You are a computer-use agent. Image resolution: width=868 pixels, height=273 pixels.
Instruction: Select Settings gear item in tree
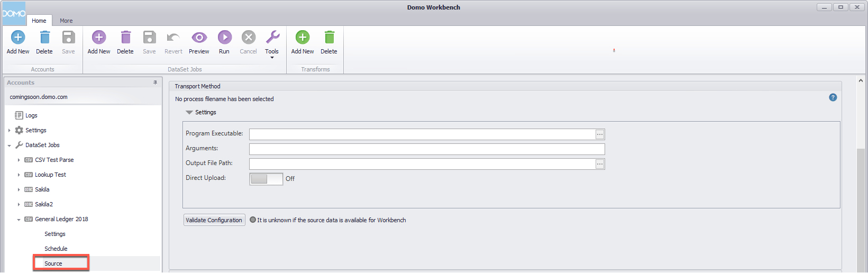tap(31, 130)
